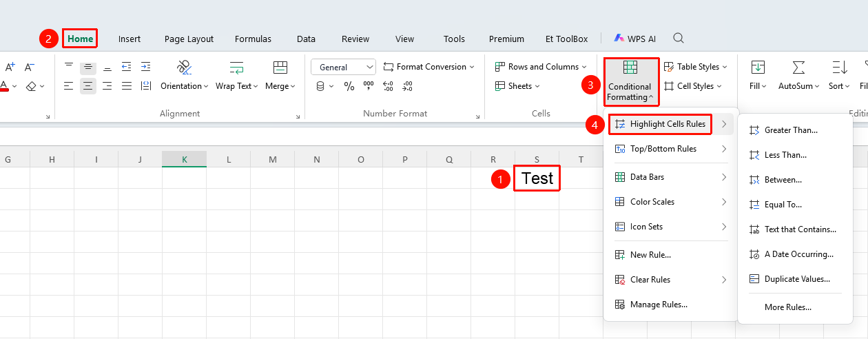
Task: Open the Number Format dialog launcher arrow
Action: pos(478,117)
